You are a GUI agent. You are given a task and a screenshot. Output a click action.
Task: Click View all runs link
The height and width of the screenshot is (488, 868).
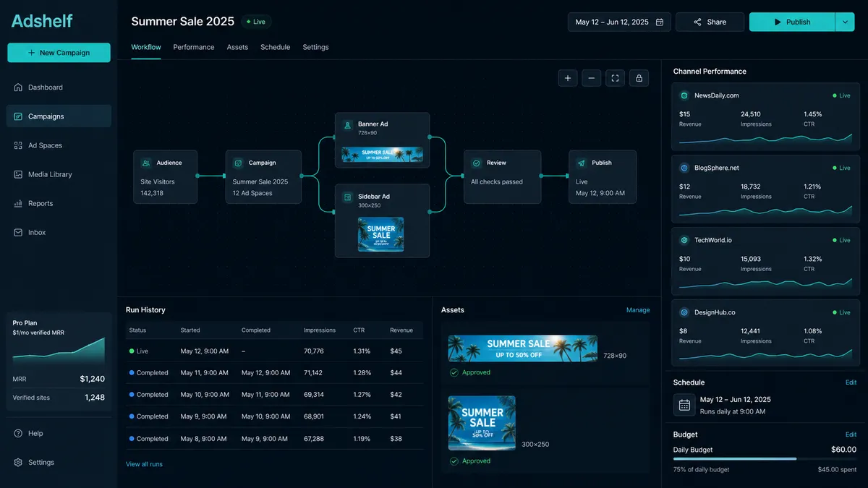click(x=144, y=464)
